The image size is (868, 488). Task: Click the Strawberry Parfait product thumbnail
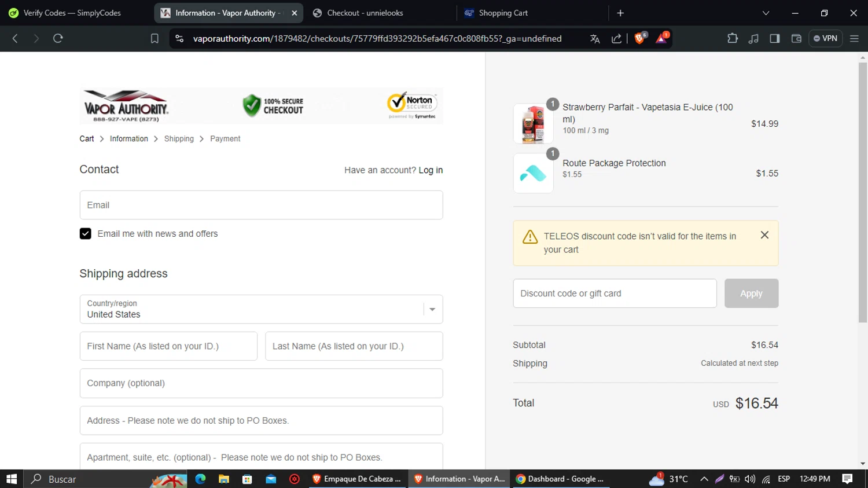(533, 124)
